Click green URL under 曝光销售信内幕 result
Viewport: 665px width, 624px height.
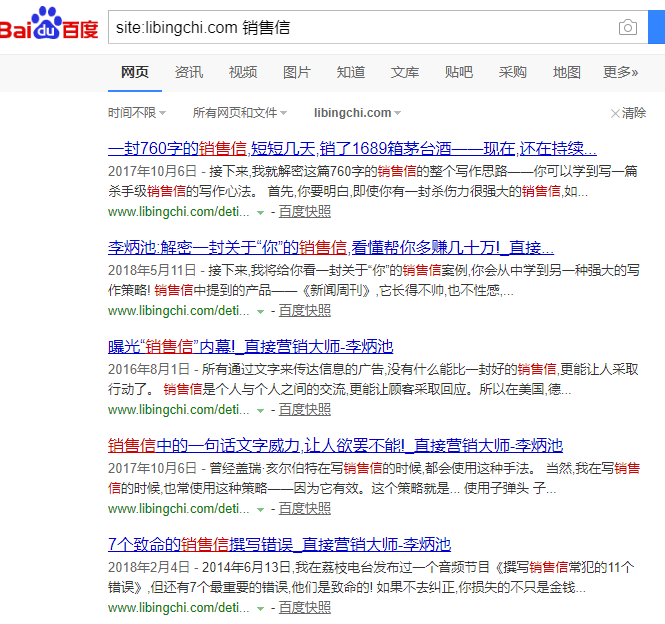(x=179, y=410)
